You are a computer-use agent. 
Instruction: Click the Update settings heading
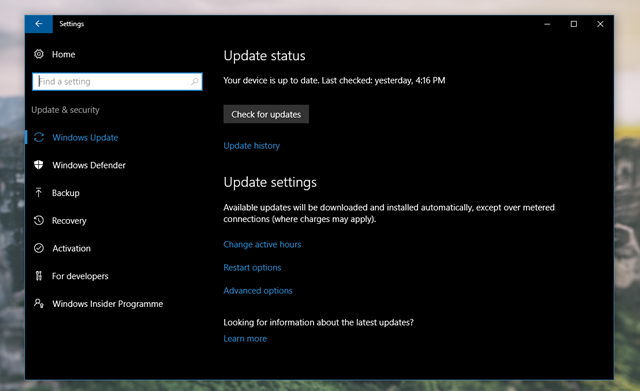tap(270, 182)
